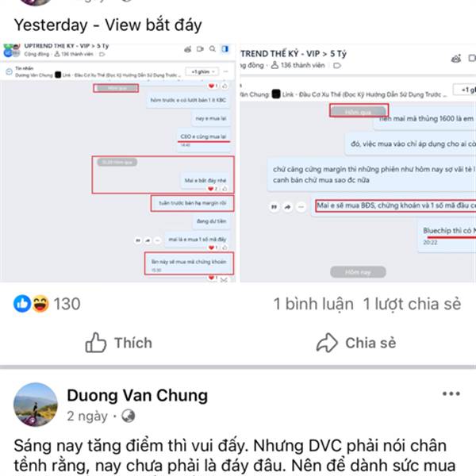Click the share arrow icon beside Chia sẻ

[327, 343]
